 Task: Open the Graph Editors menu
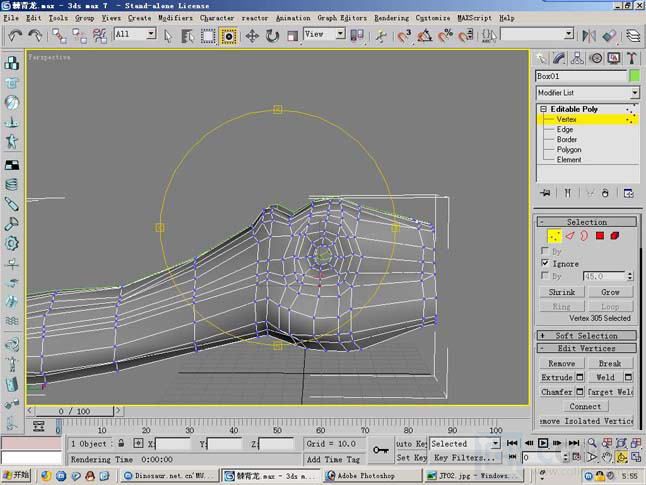tap(342, 18)
